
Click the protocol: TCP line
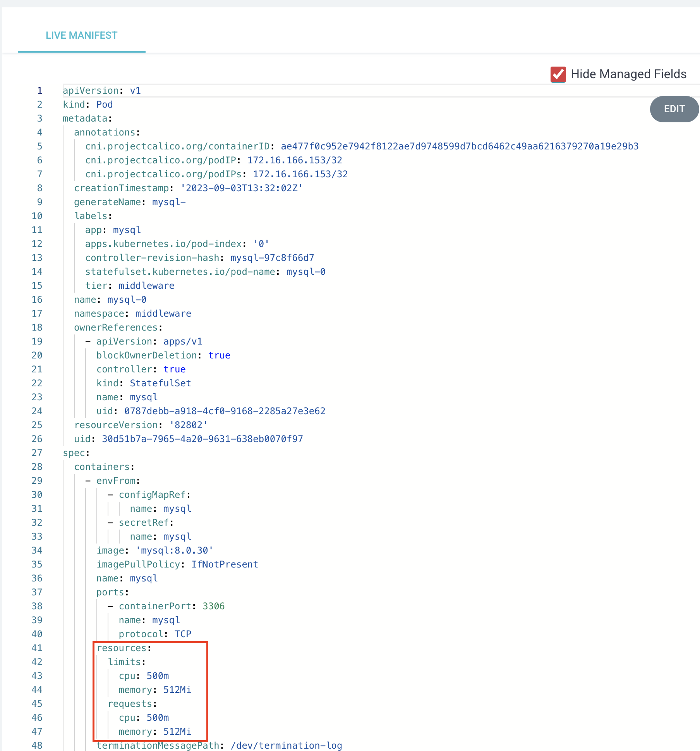155,634
